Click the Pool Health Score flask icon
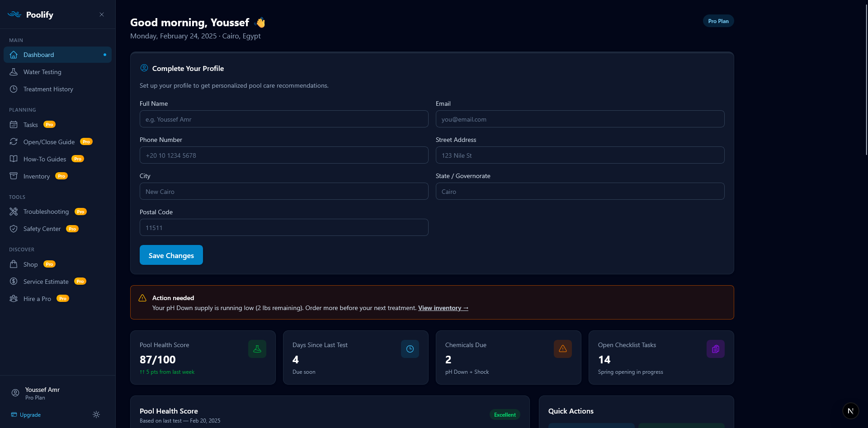The width and height of the screenshot is (868, 428). [x=257, y=348]
